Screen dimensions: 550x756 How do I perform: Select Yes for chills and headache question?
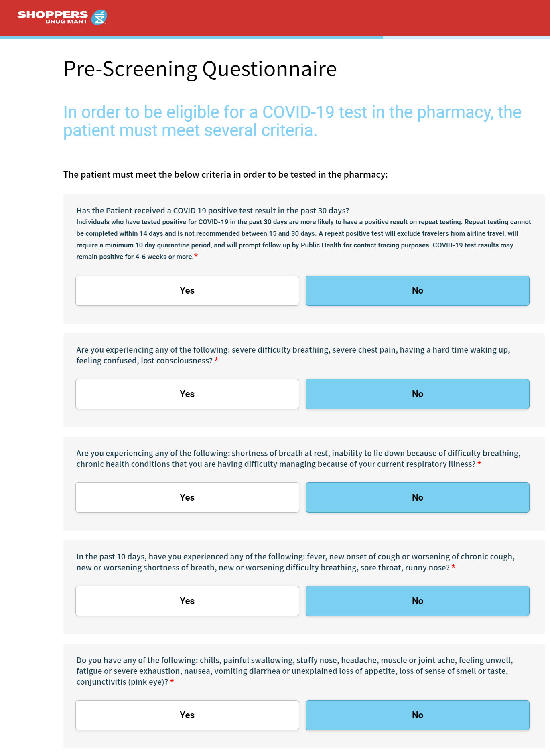tap(187, 715)
